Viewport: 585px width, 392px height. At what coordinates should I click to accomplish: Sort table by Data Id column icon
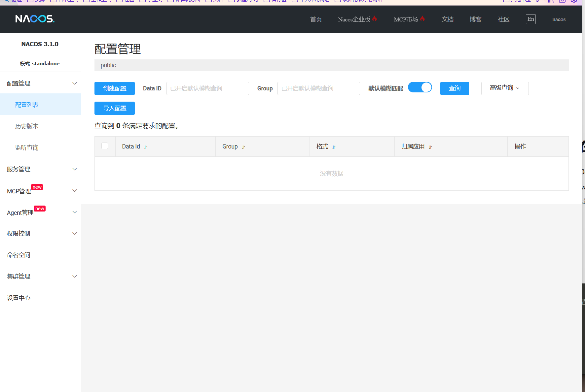coord(146,147)
